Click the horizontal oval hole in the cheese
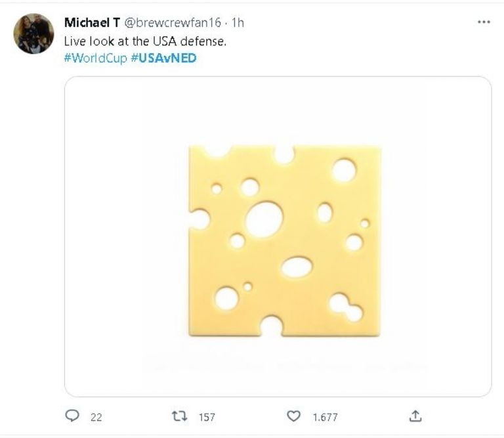 tap(297, 266)
